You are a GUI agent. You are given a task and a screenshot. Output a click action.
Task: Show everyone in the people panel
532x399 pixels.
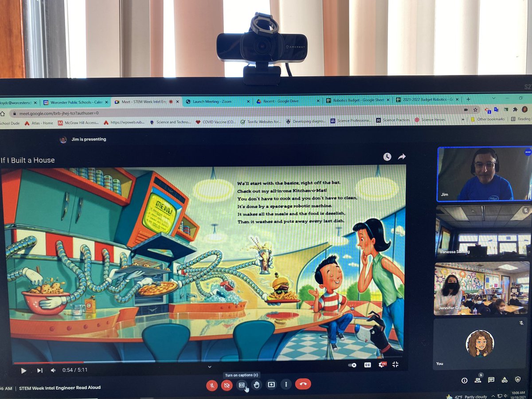478,379
